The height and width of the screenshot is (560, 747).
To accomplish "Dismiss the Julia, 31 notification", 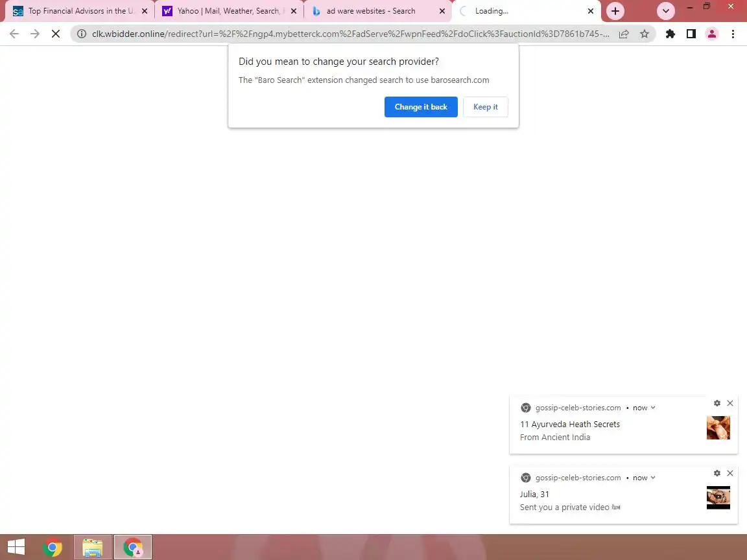I will point(730,473).
